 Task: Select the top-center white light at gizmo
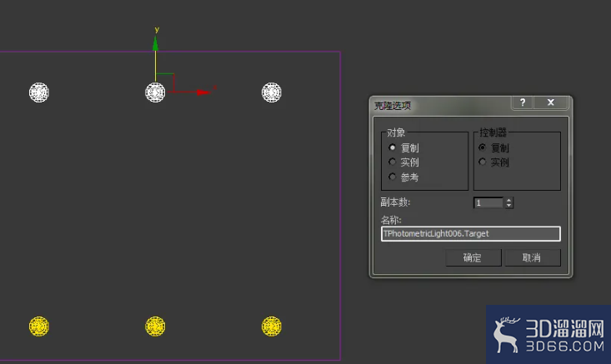(x=155, y=92)
